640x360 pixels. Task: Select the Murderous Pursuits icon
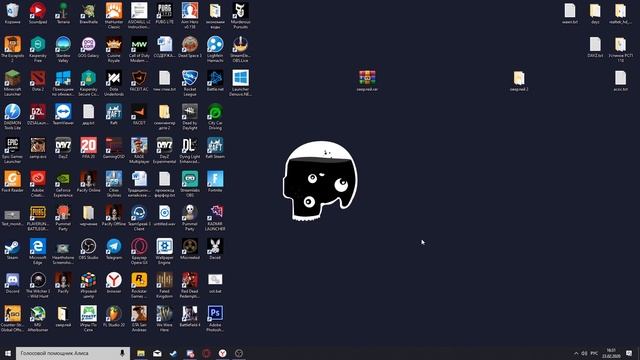240,16
